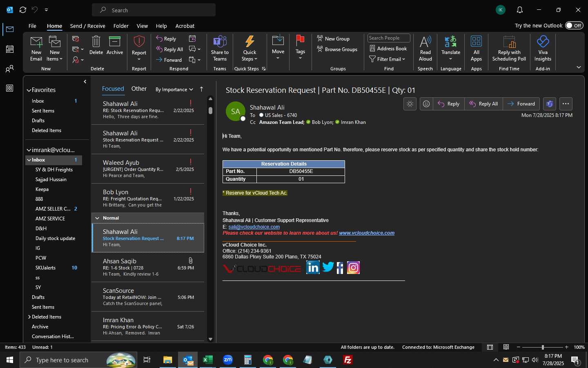
Task: Click New Group in ribbon
Action: point(333,38)
